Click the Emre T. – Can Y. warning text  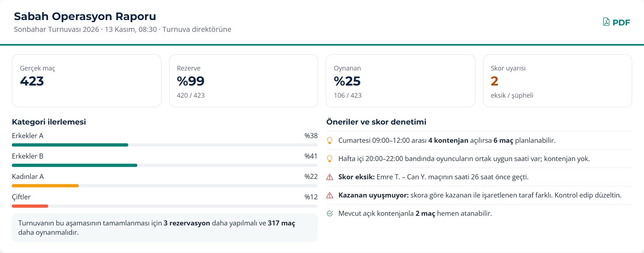(x=433, y=177)
